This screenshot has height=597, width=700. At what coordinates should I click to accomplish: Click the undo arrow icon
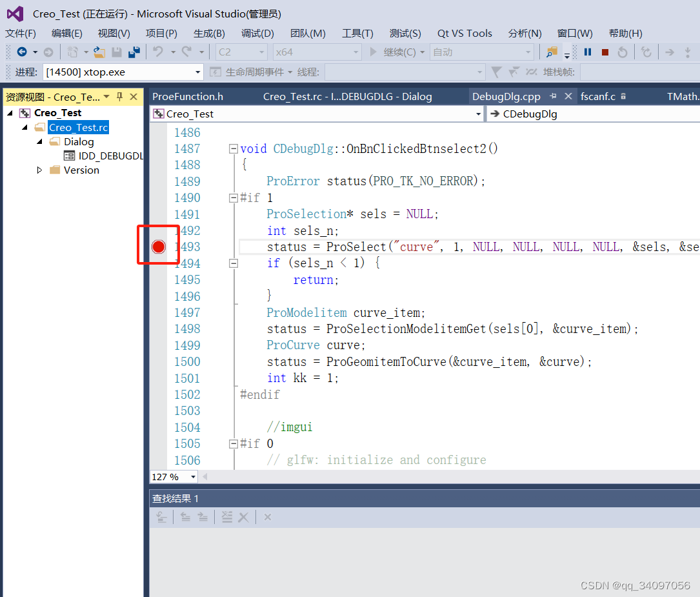pos(158,52)
